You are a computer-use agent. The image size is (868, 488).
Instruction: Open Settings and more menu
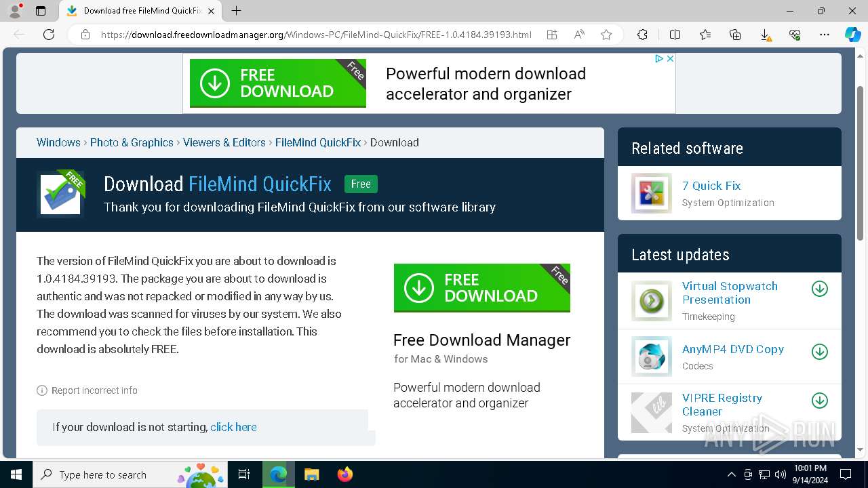pyautogui.click(x=825, y=35)
